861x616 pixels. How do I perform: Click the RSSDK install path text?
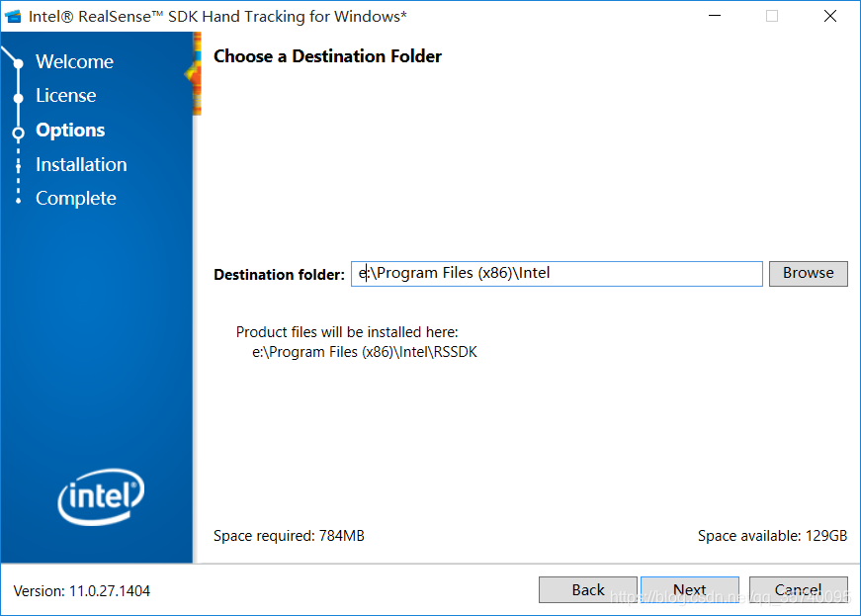[x=365, y=352]
